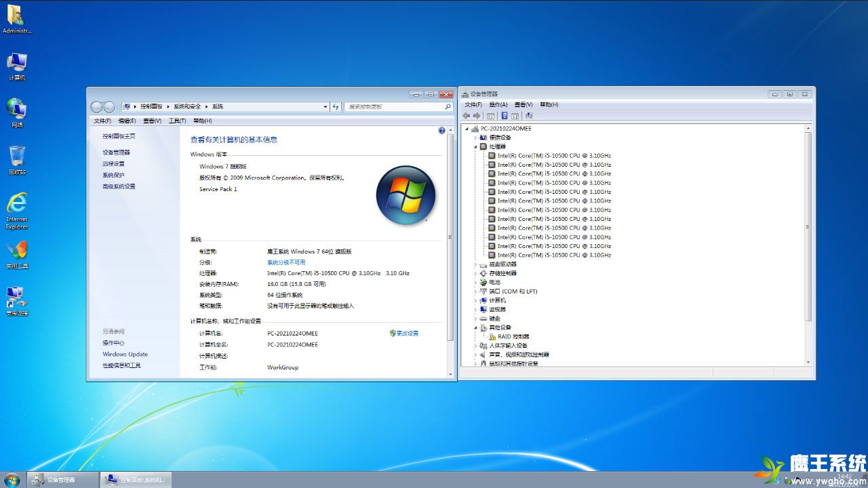Click the blue Help icon in Device Manager toolbar

(505, 115)
